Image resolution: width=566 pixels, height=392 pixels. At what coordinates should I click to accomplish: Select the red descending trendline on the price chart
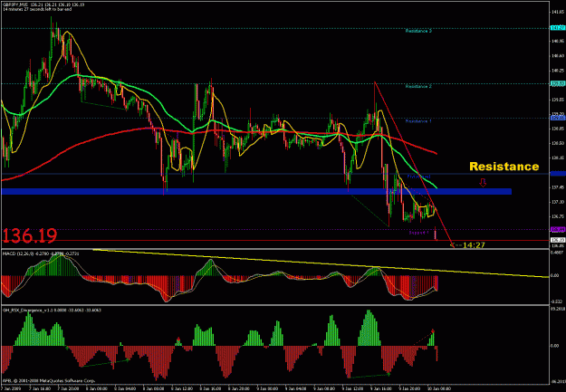pos(414,164)
